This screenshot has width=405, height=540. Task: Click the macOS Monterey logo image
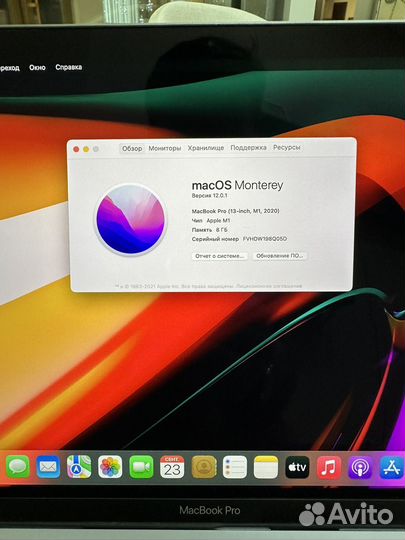130,219
